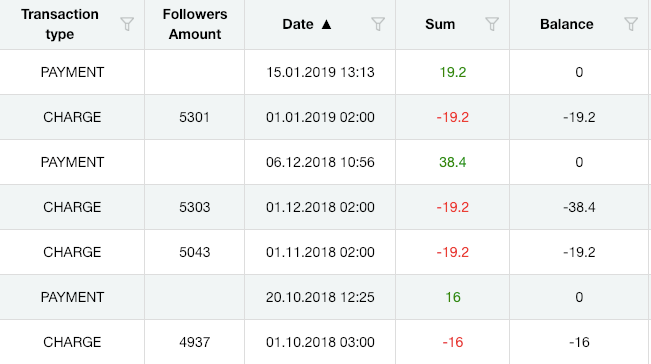Click the green 19.2 sum value
The width and height of the screenshot is (651, 364).
point(453,72)
